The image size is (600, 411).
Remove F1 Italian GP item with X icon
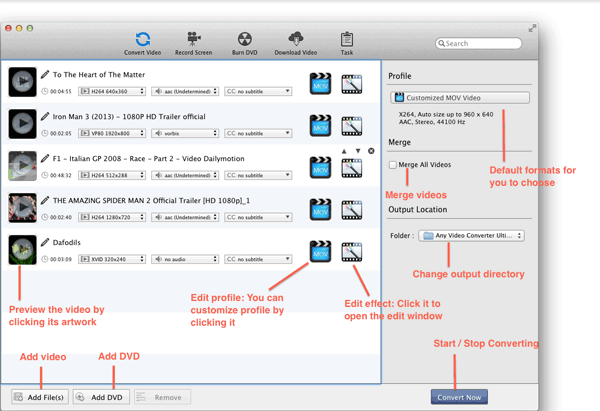click(371, 151)
